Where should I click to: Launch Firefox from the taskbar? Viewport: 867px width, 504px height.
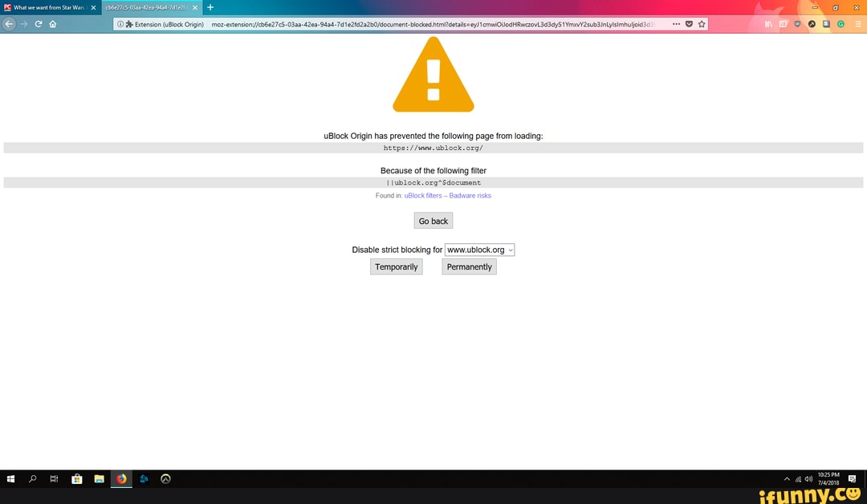click(x=121, y=478)
